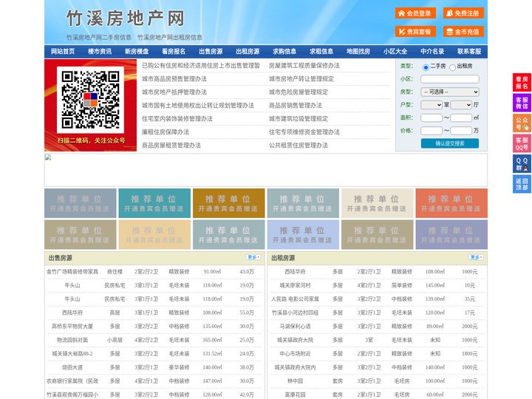
Task: Click the 公众号 orange sidebar icon
Action: pos(522,123)
